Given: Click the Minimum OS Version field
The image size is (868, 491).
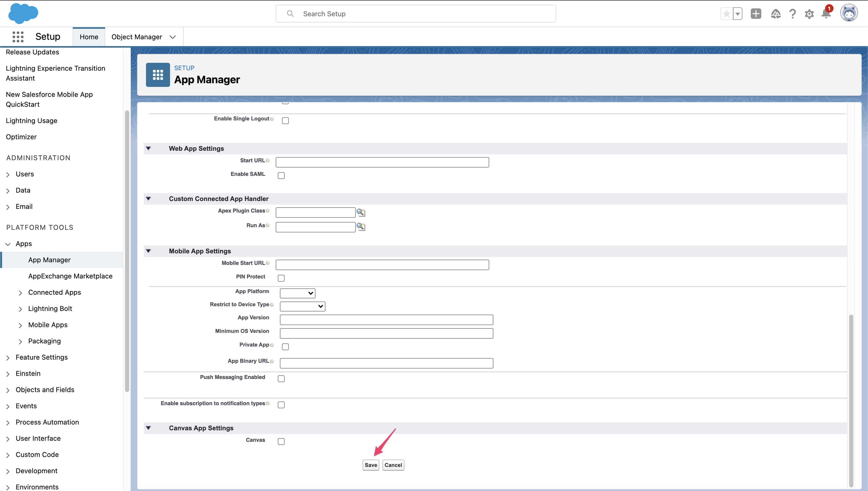Looking at the screenshot, I should point(386,333).
